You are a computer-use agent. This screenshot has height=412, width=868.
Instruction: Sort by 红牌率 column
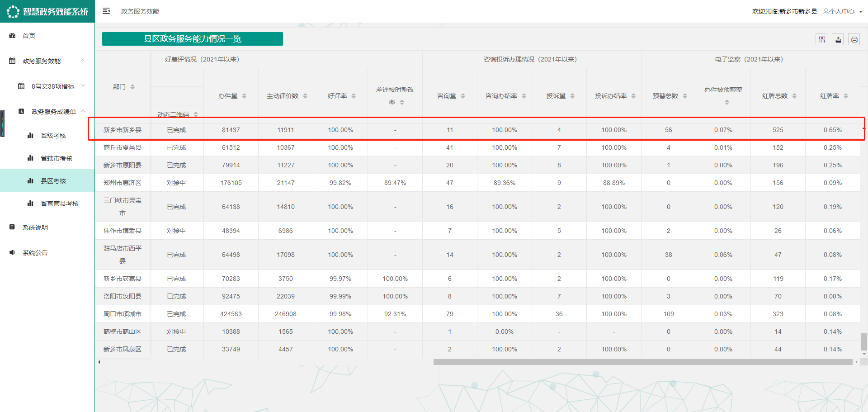[x=846, y=96]
